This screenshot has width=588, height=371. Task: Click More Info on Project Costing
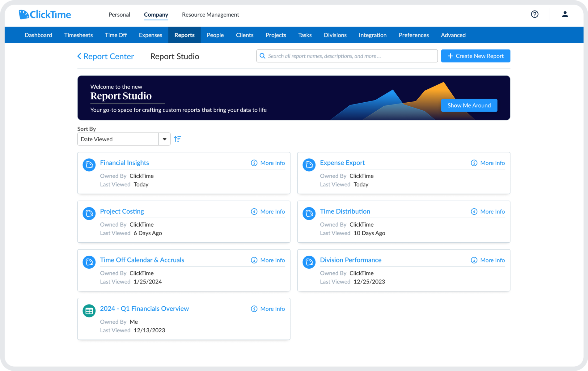pos(273,211)
